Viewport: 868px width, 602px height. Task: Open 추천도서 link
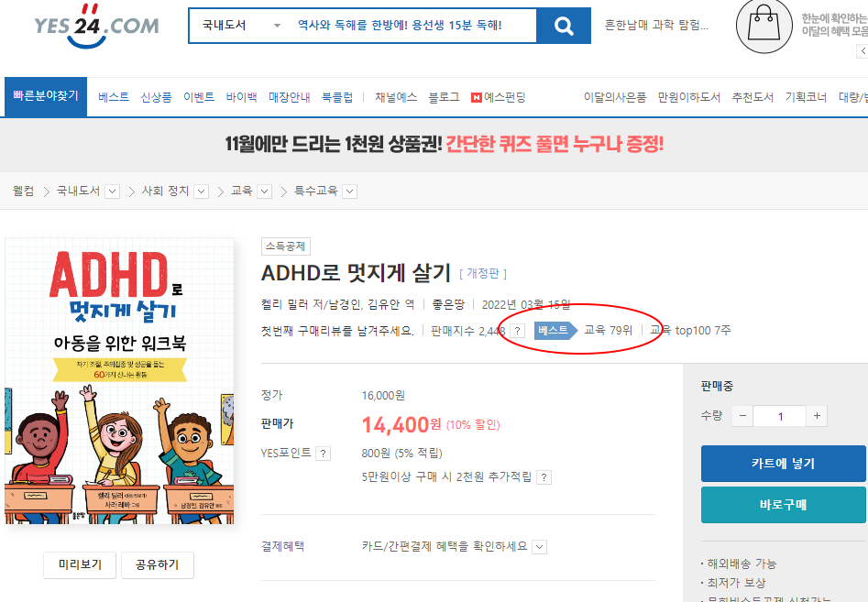coord(753,97)
